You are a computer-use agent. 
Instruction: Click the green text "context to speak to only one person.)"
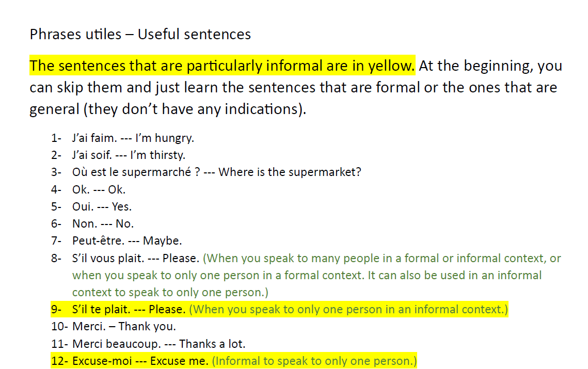click(170, 293)
